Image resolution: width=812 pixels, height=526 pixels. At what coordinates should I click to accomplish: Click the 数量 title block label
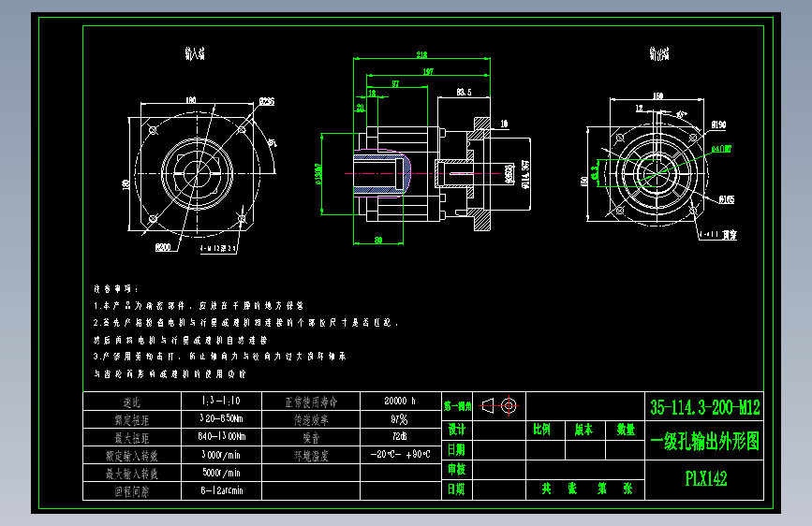[626, 430]
